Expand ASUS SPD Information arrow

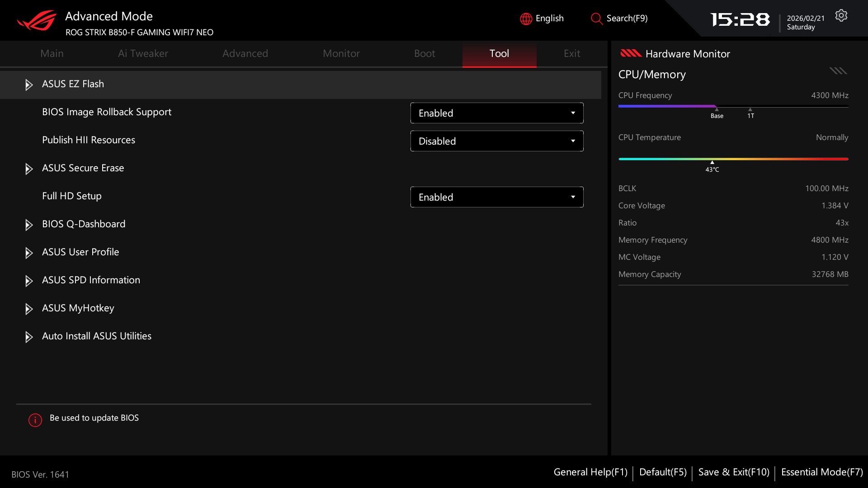[x=28, y=281]
